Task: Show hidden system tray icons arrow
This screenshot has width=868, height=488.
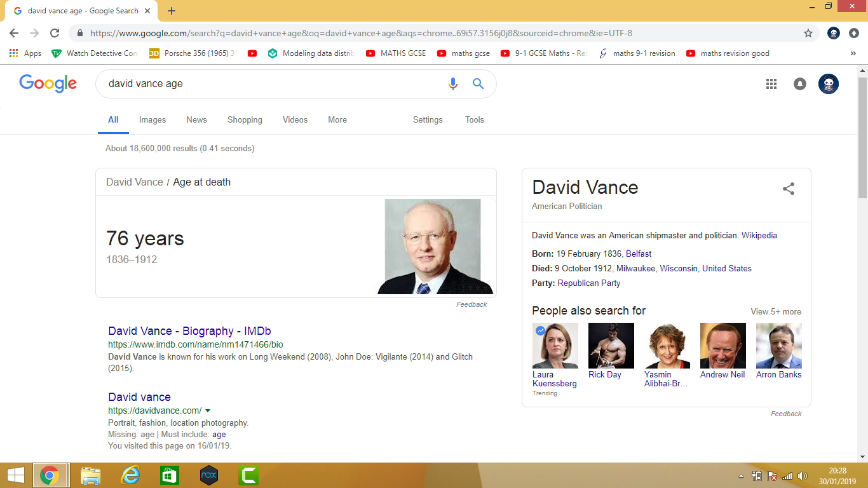Action: [x=741, y=476]
